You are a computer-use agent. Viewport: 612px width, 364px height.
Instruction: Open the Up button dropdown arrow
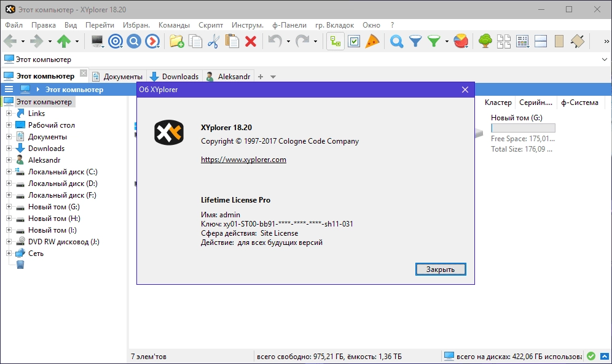77,41
